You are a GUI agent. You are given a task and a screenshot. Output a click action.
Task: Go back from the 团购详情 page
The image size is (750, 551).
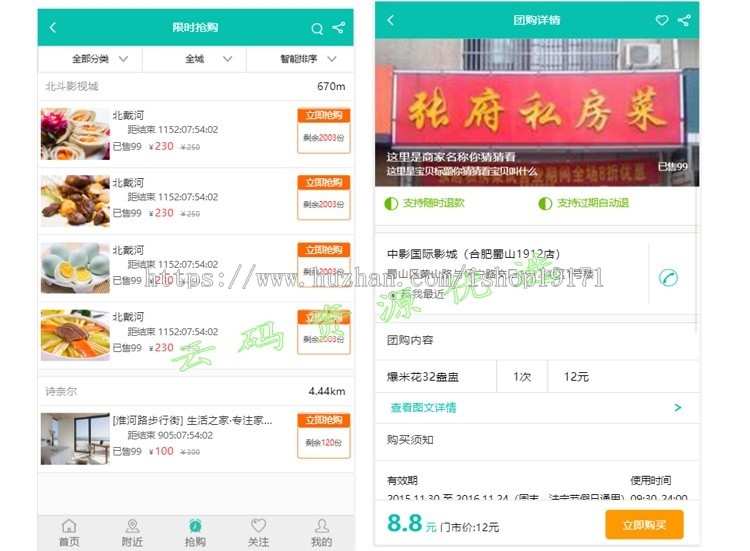pos(390,20)
